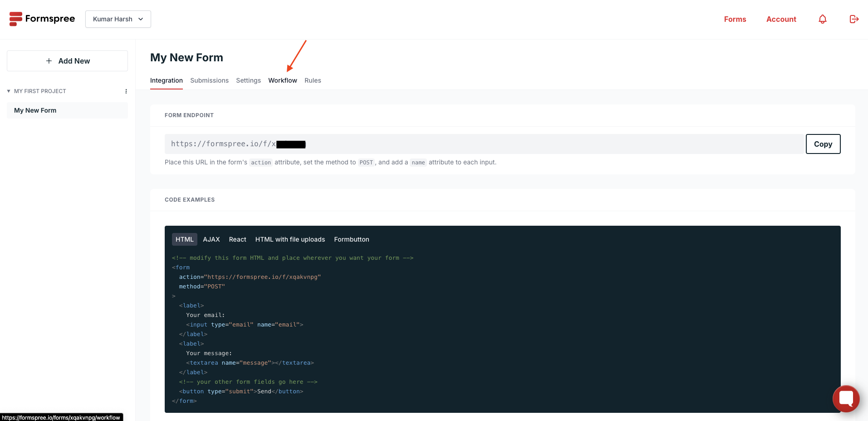The image size is (868, 421).
Task: Click the Formspree logo
Action: (42, 19)
